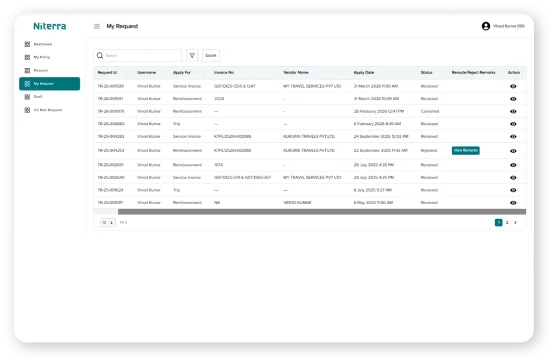Click the My Request page title
The image size is (554, 362).
(122, 26)
